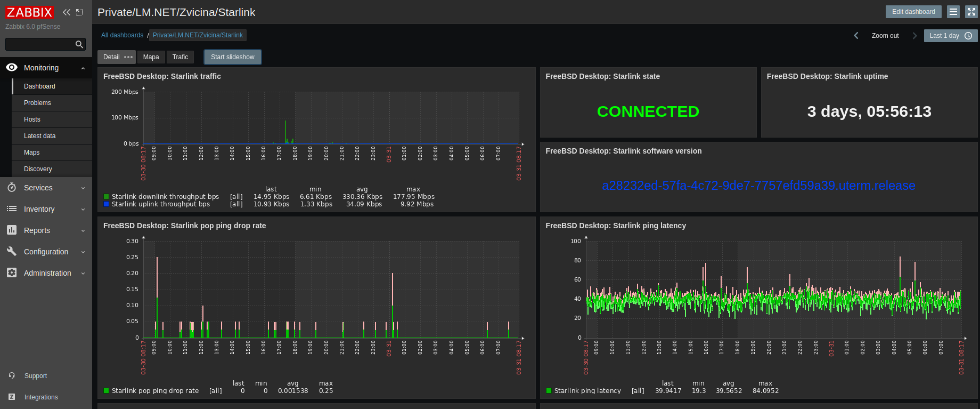Click the Starlink state widget title

[602, 76]
